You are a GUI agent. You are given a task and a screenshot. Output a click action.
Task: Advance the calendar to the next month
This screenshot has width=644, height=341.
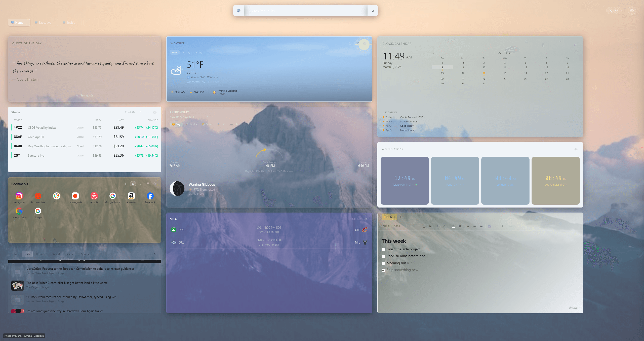576,53
